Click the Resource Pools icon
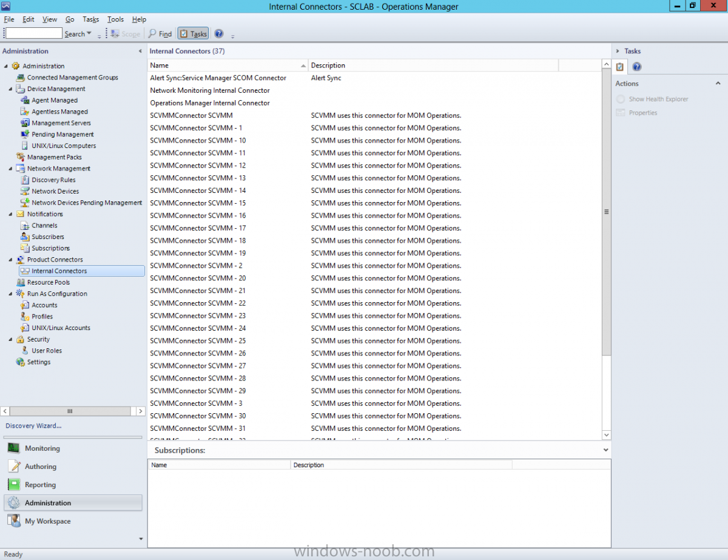The image size is (728, 560). [21, 282]
